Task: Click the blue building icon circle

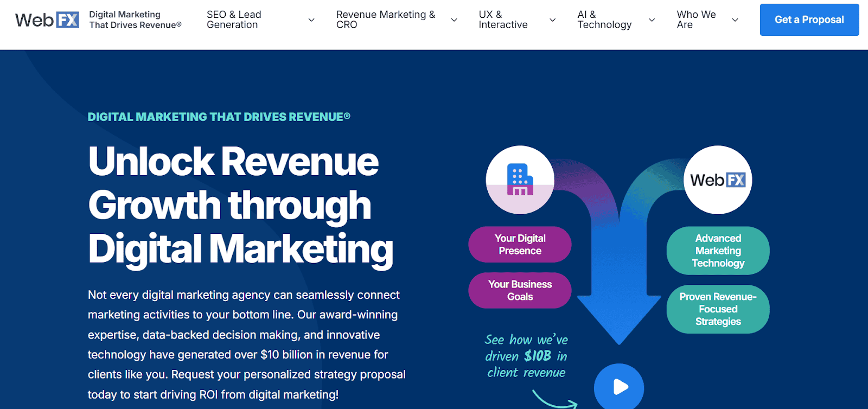Action: coord(520,180)
